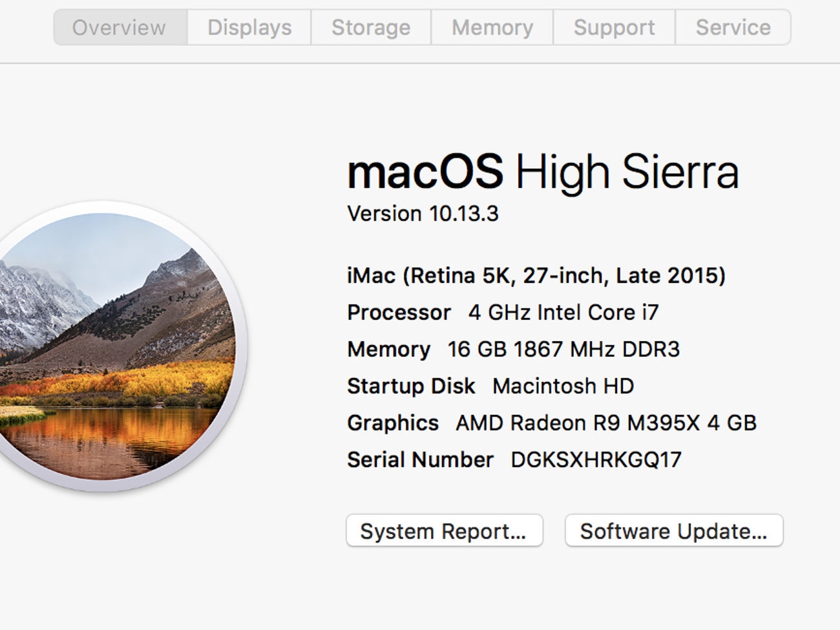Viewport: 840px width, 630px height.
Task: Select the Macintosh HD disk name
Action: (563, 386)
